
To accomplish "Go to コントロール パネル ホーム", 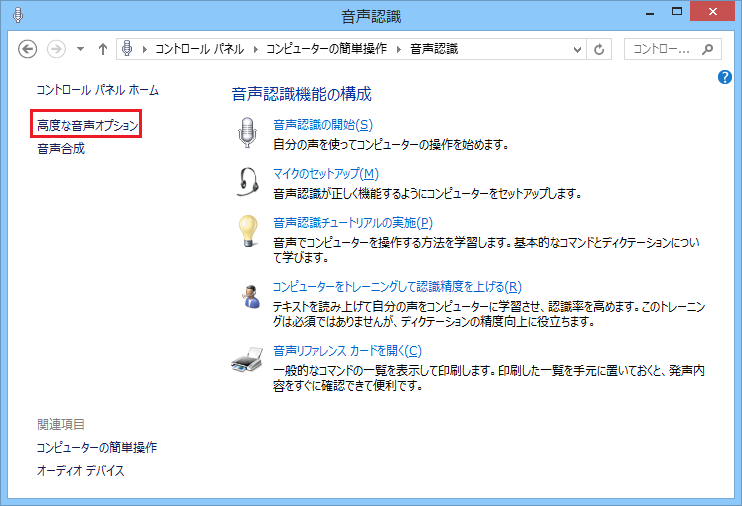I will (x=97, y=90).
